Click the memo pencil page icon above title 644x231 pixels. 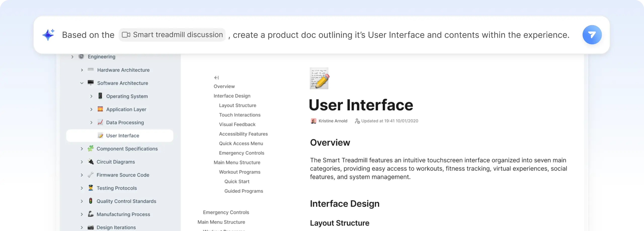(319, 78)
